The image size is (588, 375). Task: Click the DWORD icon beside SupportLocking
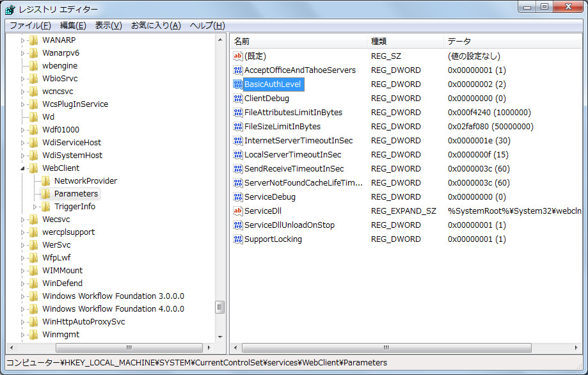[238, 239]
